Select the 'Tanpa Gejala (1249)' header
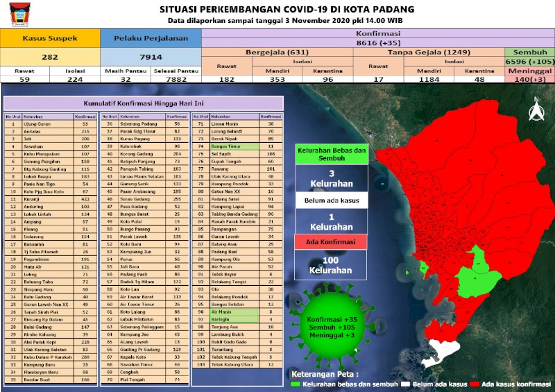The height and width of the screenshot is (392, 555). click(429, 52)
